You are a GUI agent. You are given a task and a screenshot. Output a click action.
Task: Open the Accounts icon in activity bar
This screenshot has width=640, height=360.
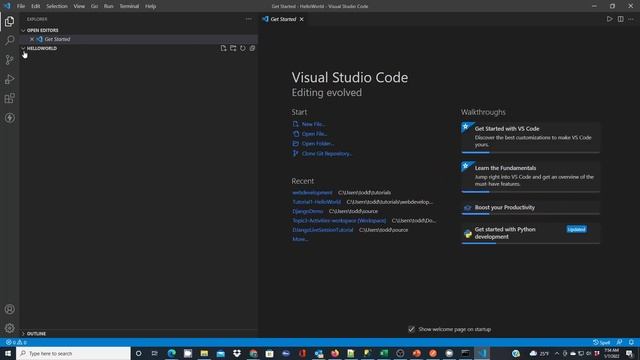click(9, 309)
